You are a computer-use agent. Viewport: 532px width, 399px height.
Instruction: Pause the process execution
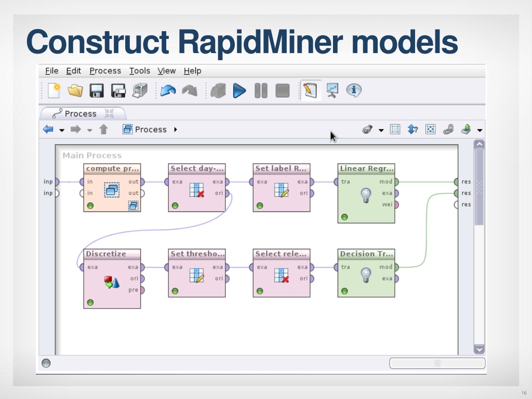pos(261,90)
